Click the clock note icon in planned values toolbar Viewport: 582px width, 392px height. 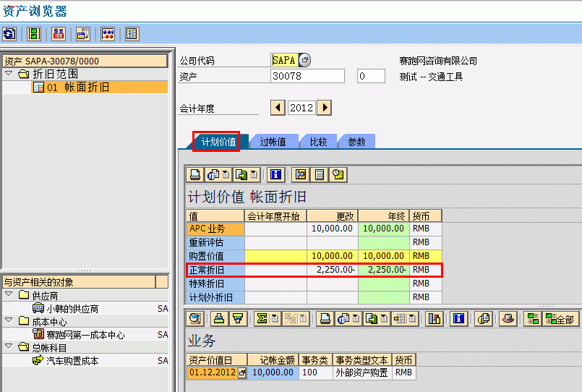coord(338,174)
